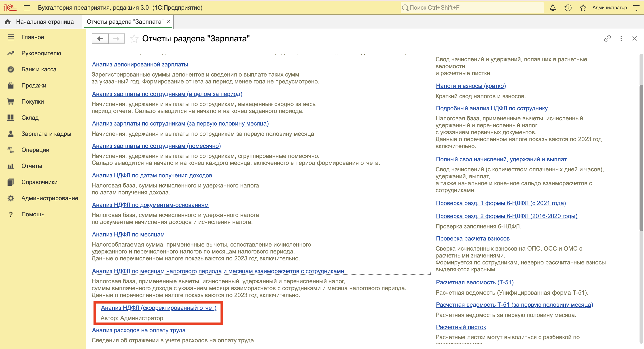
Task: Open the history clock icon
Action: tap(568, 8)
